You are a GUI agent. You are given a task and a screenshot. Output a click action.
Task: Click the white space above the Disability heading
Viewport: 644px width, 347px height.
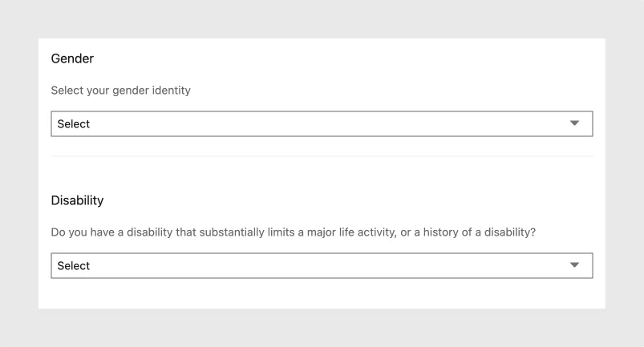click(x=321, y=176)
